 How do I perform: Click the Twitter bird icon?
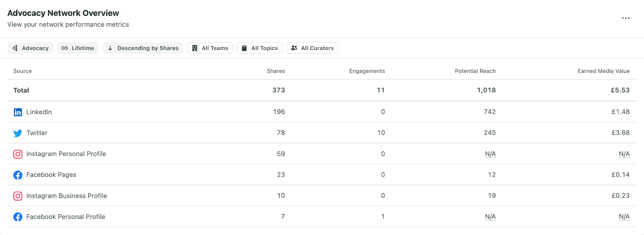(x=18, y=133)
